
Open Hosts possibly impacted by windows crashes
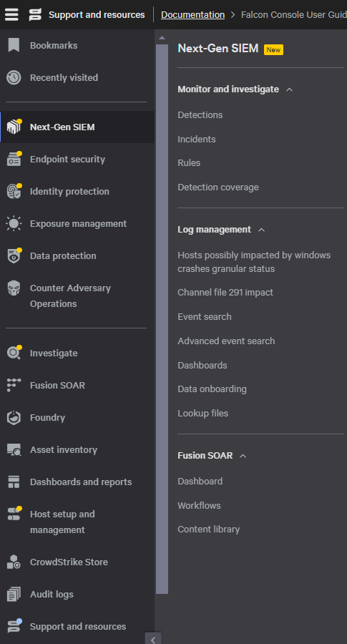[254, 262]
